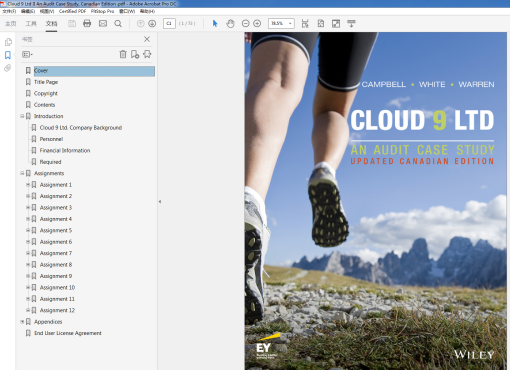The height and width of the screenshot is (370, 510).
Task: Go to End User License Agreement bookmark
Action: pyautogui.click(x=68, y=333)
